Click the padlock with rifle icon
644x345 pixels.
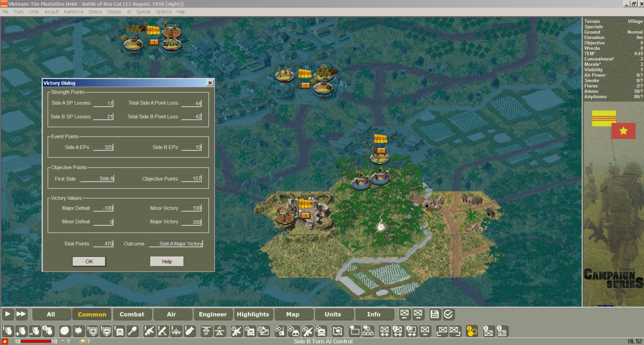(x=236, y=331)
